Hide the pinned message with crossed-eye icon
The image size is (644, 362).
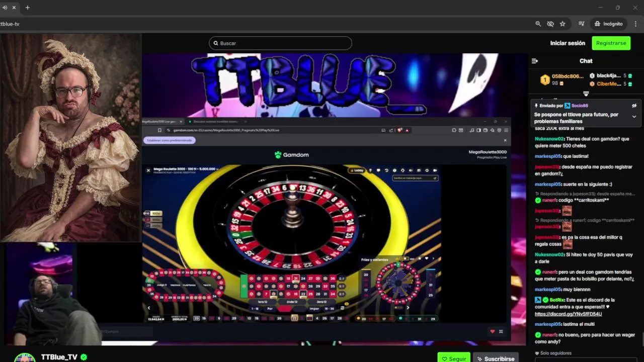click(634, 106)
